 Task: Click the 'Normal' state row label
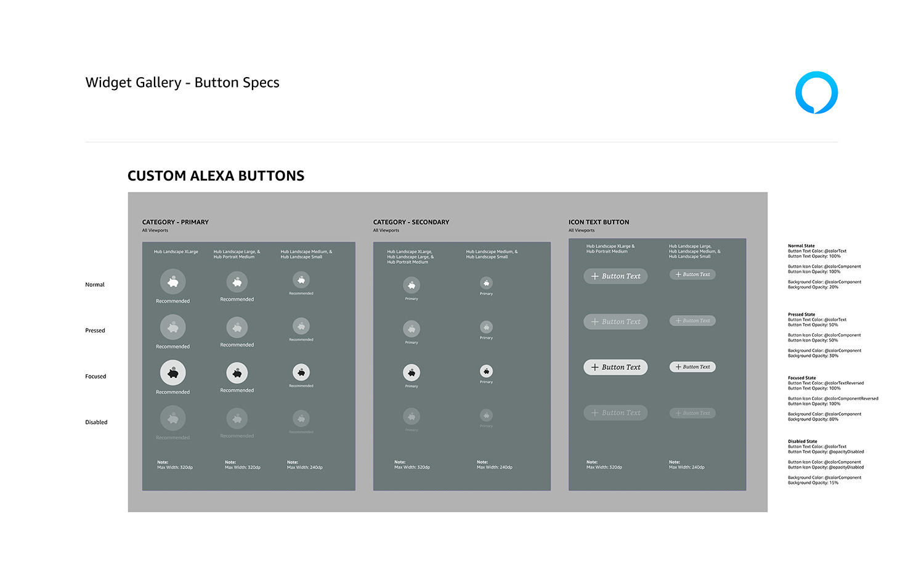coord(95,285)
